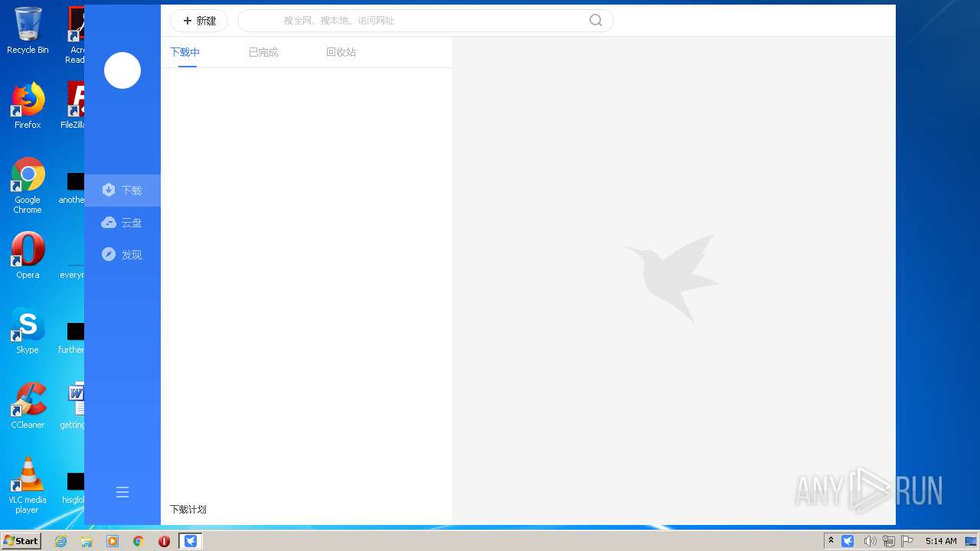This screenshot has width=980, height=551.
Task: Launch Opera from desktop
Action: pos(28,256)
